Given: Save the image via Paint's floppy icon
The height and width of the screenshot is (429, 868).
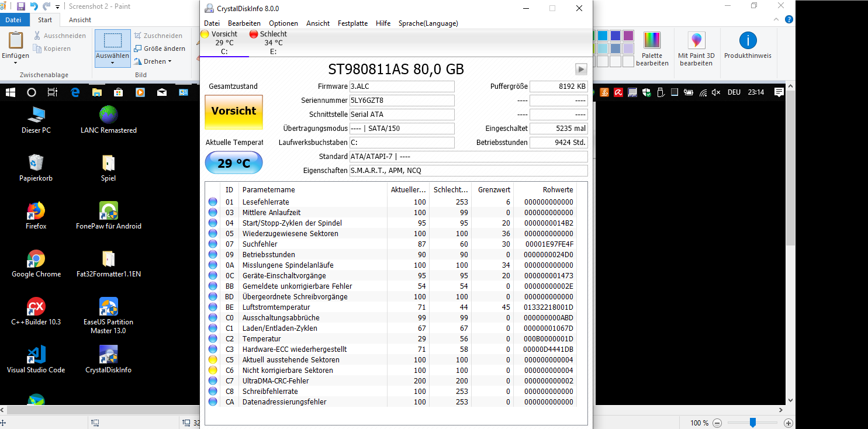Looking at the screenshot, I should click(21, 6).
